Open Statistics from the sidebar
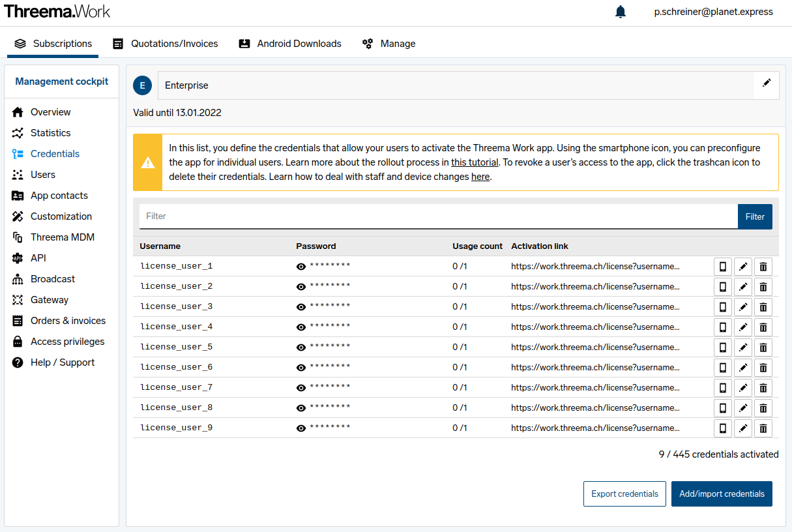Screen dimensions: 792x532 point(42,133)
